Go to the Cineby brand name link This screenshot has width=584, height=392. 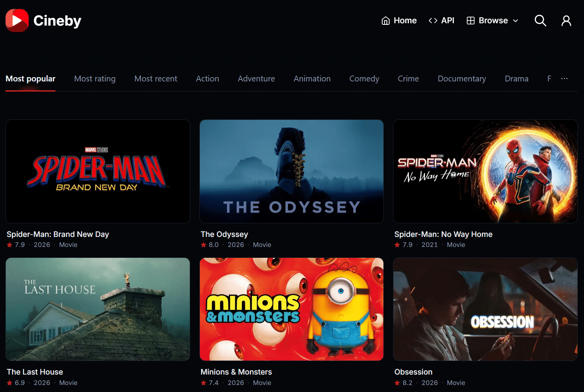(x=57, y=21)
